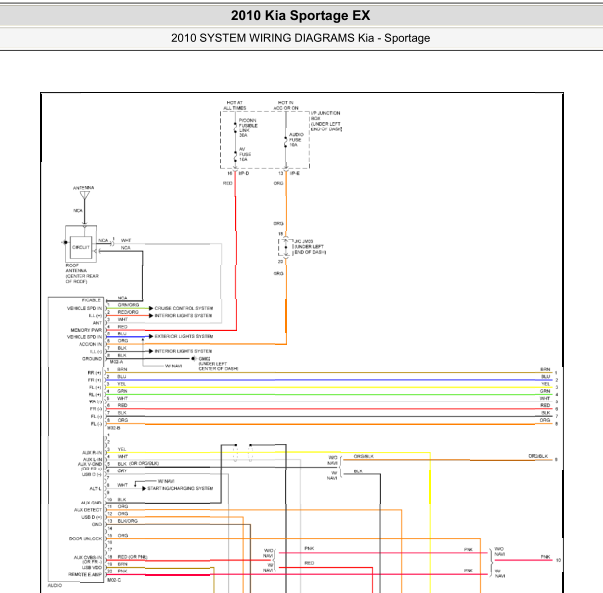Click the "AUX L-IN" pin label
This screenshot has height=593, width=603.
click(x=93, y=460)
